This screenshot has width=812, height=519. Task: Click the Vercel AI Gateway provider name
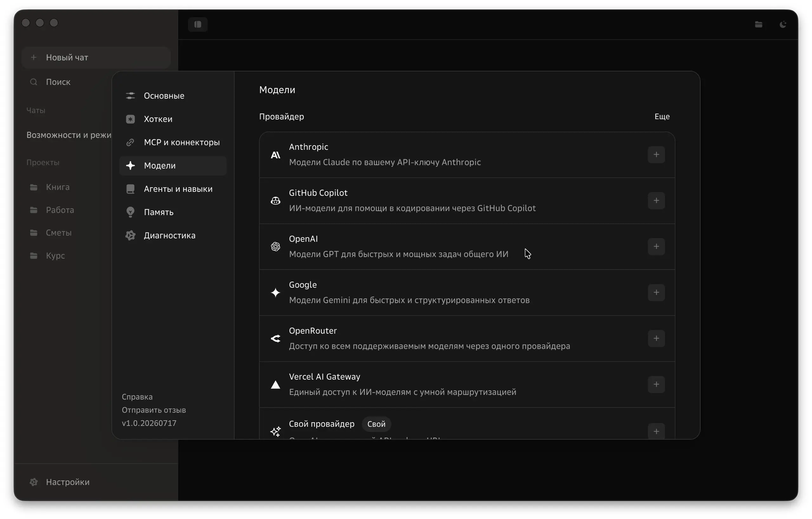[x=324, y=376]
